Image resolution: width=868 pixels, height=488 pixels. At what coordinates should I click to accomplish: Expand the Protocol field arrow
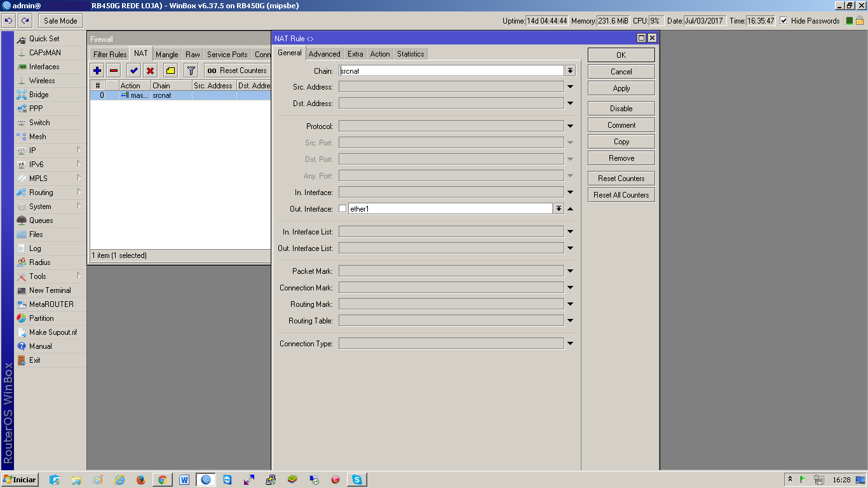(570, 126)
